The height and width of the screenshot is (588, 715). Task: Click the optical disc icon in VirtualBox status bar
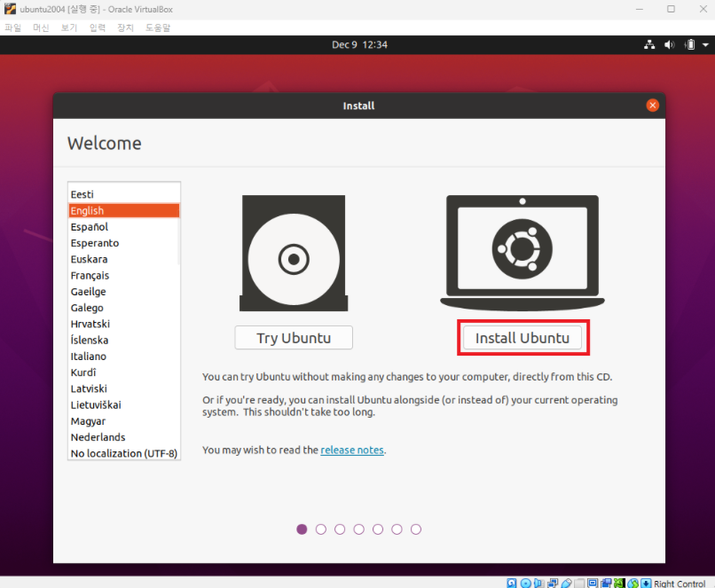tap(525, 583)
